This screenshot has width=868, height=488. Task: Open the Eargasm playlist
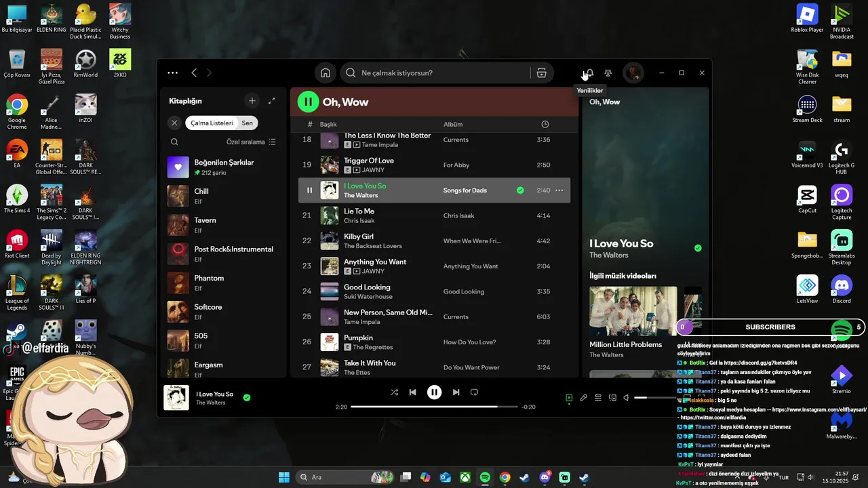224,369
